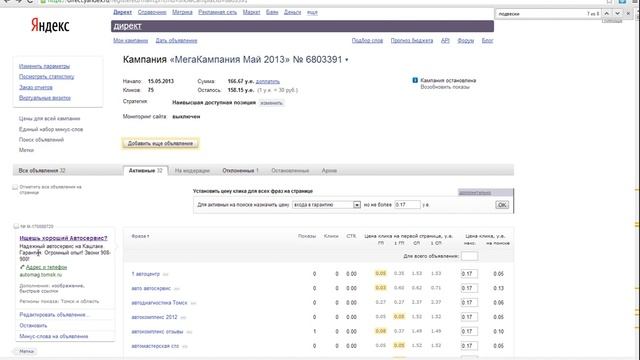The width and height of the screenshot is (640, 360).
Task: Open the campaign name dropdown arrow
Action: point(347,60)
